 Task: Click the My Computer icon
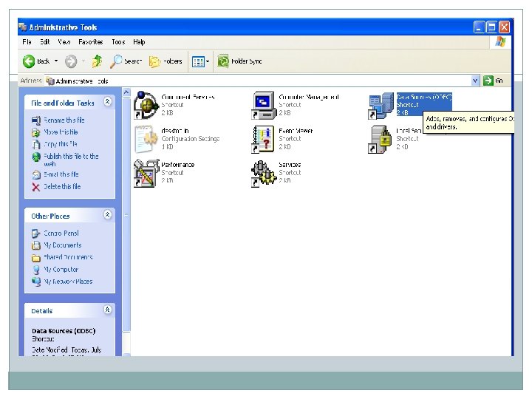coord(36,270)
